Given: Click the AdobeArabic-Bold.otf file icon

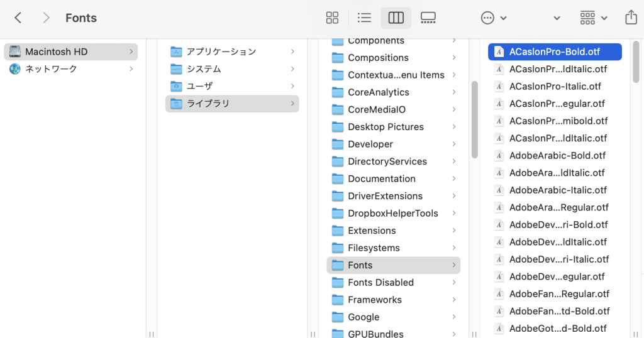Looking at the screenshot, I should (x=499, y=155).
